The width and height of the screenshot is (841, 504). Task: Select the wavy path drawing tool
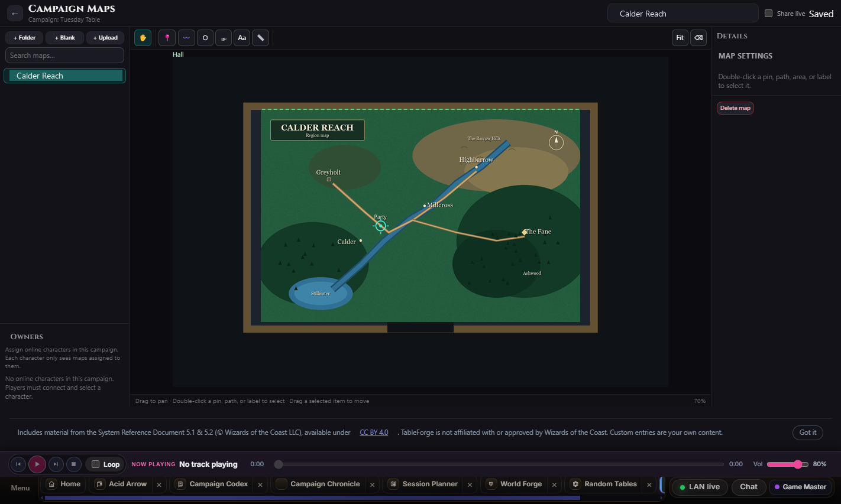tap(186, 38)
